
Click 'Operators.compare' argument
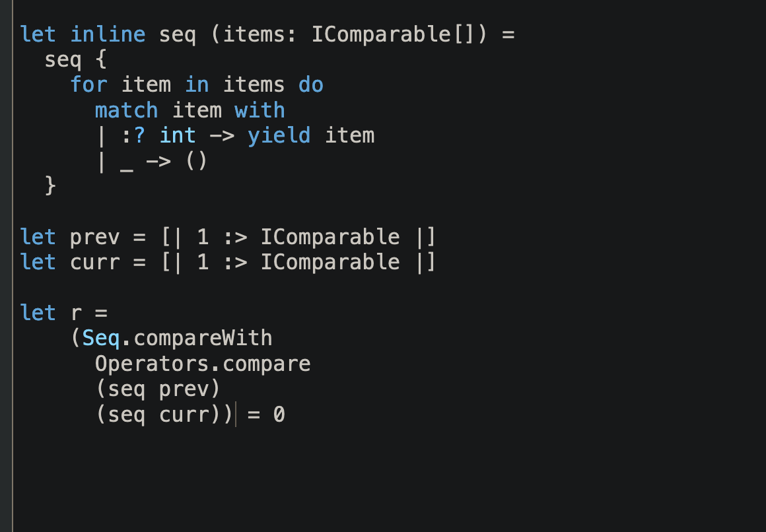click(x=203, y=364)
